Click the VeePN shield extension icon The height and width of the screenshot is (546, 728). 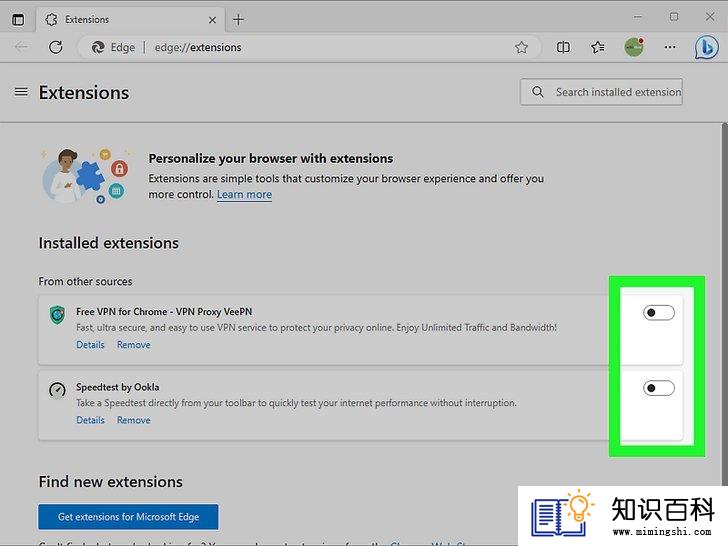57,315
